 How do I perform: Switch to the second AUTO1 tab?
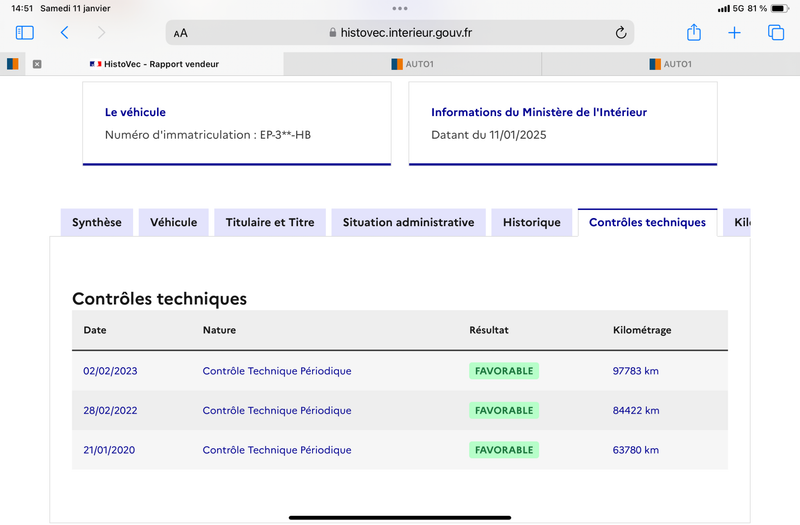coord(670,64)
